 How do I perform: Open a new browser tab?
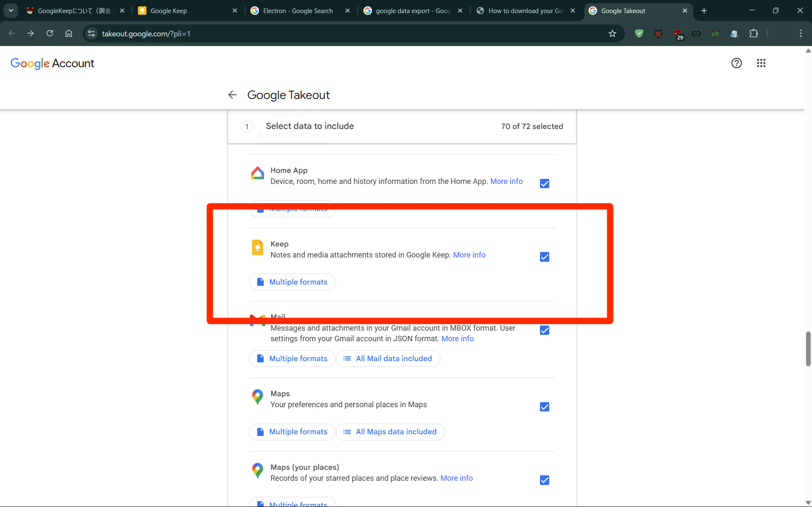point(704,11)
